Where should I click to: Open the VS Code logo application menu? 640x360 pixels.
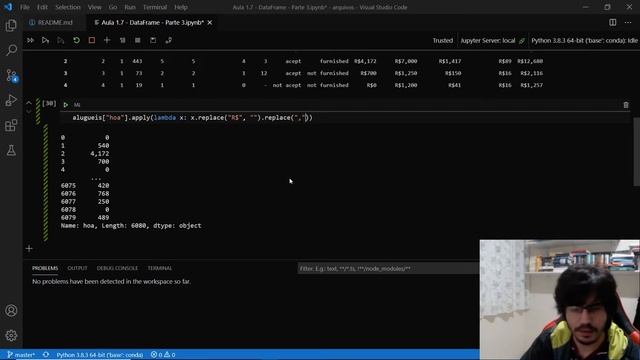pos(8,7)
